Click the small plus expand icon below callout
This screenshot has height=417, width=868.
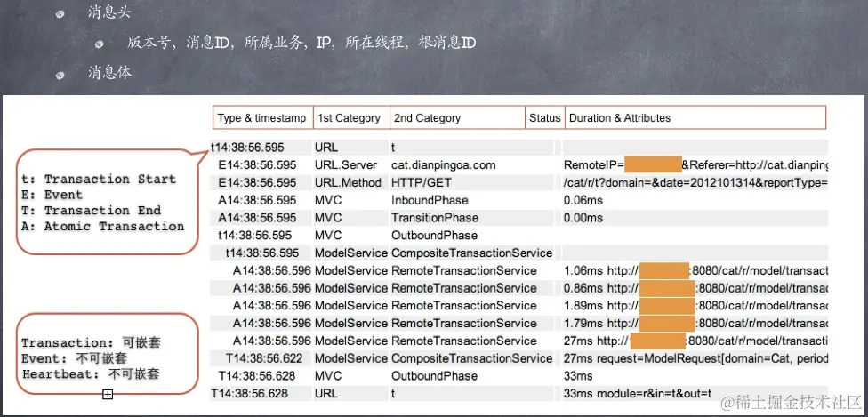[108, 394]
